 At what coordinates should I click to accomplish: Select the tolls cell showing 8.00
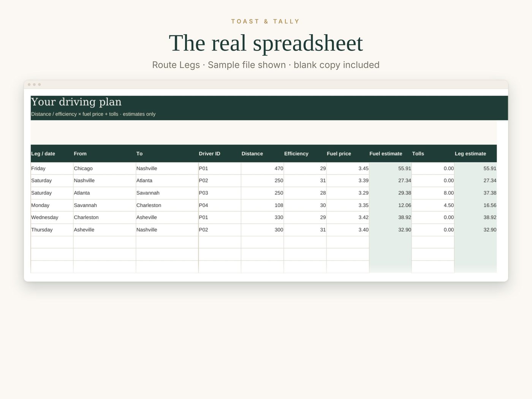(x=433, y=193)
